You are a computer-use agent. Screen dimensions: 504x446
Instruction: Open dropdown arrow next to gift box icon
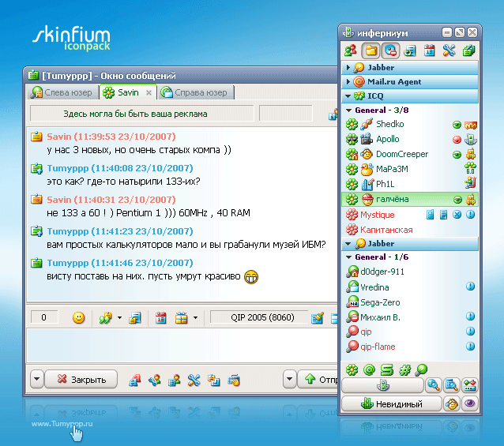point(195,317)
